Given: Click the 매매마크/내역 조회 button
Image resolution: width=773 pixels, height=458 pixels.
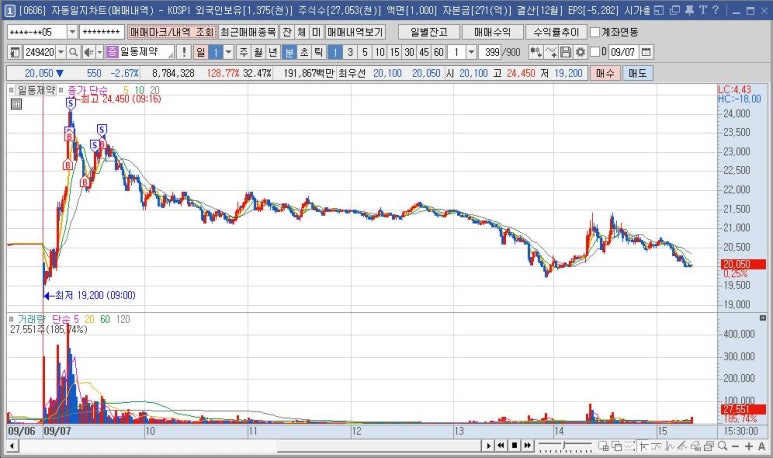Looking at the screenshot, I should 172,32.
